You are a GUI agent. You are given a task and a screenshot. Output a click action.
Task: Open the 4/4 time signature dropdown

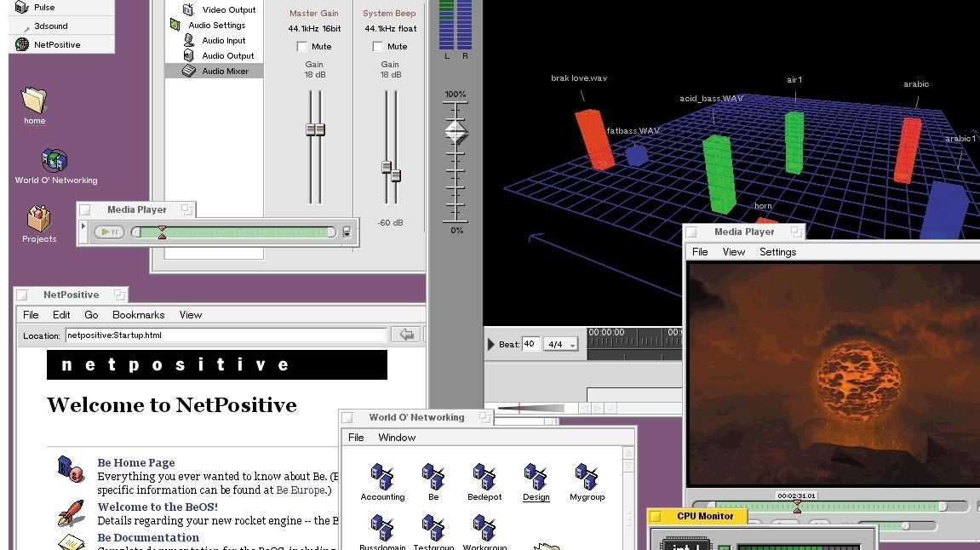pos(560,344)
